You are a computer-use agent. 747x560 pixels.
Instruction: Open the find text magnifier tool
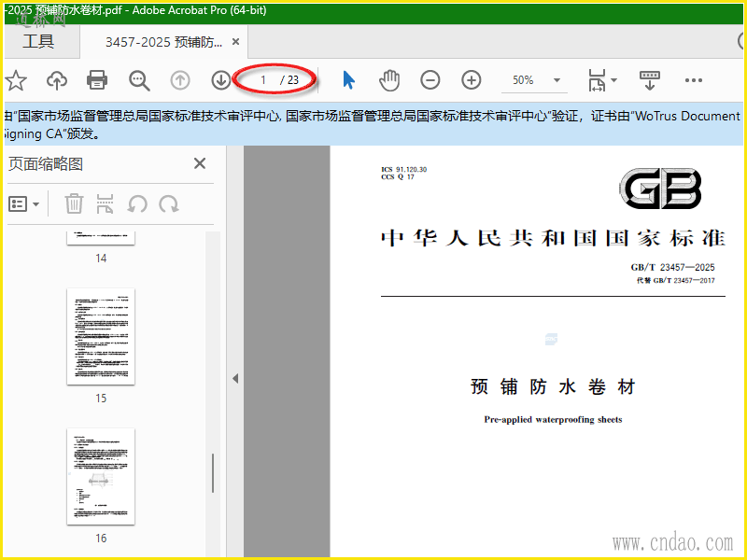(139, 80)
